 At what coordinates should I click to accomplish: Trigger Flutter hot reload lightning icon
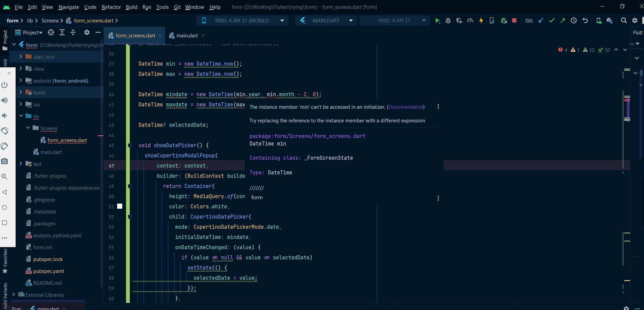coord(481,21)
